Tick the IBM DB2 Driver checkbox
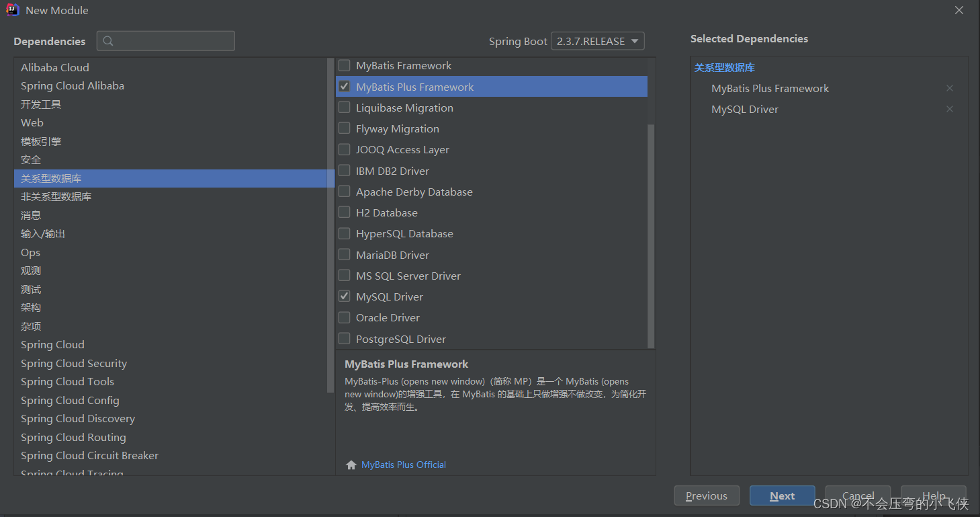 pyautogui.click(x=345, y=171)
